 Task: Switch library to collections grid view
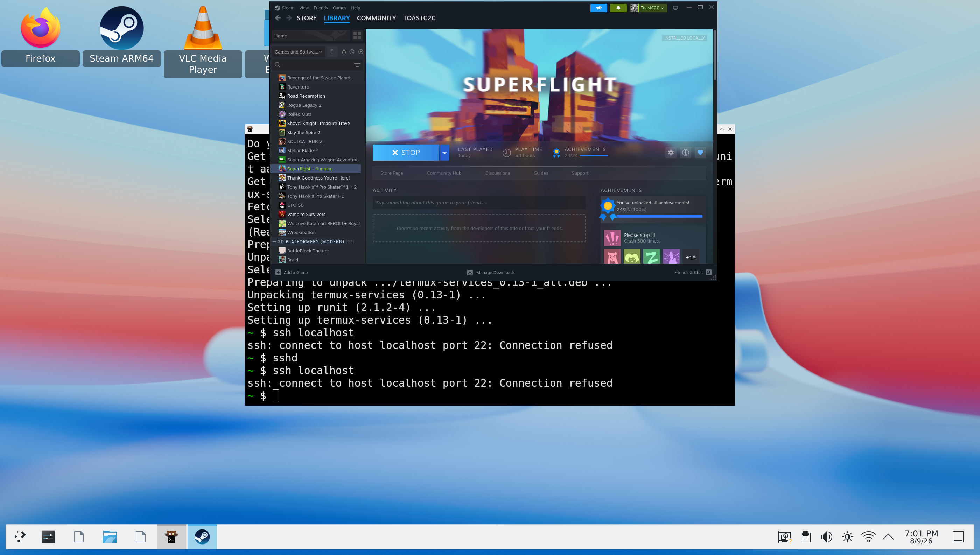[x=357, y=35]
